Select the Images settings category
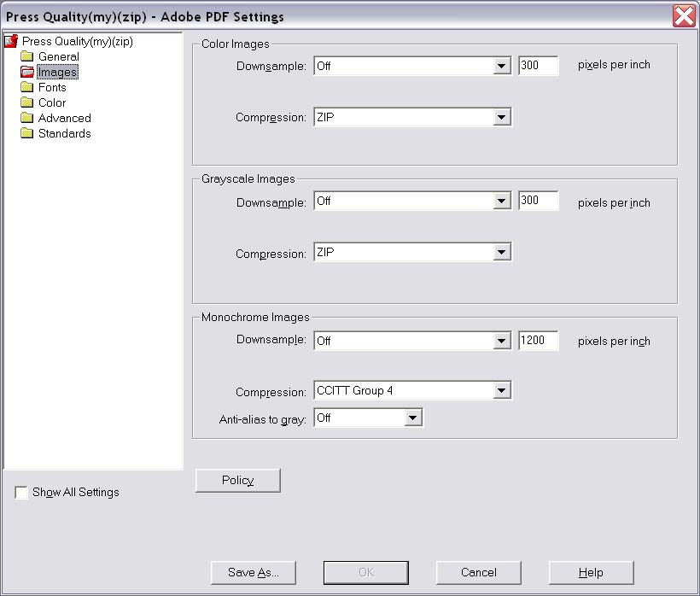 [x=57, y=72]
